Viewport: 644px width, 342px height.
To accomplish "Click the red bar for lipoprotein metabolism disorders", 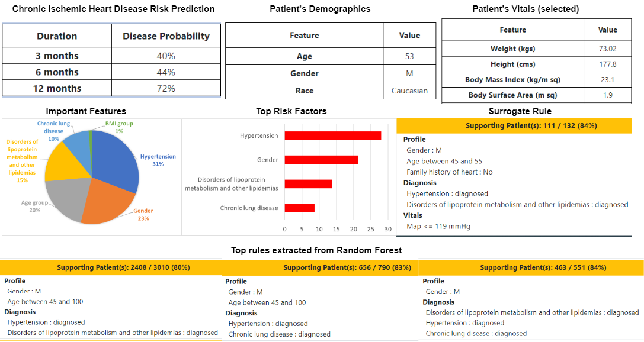I will [x=308, y=183].
